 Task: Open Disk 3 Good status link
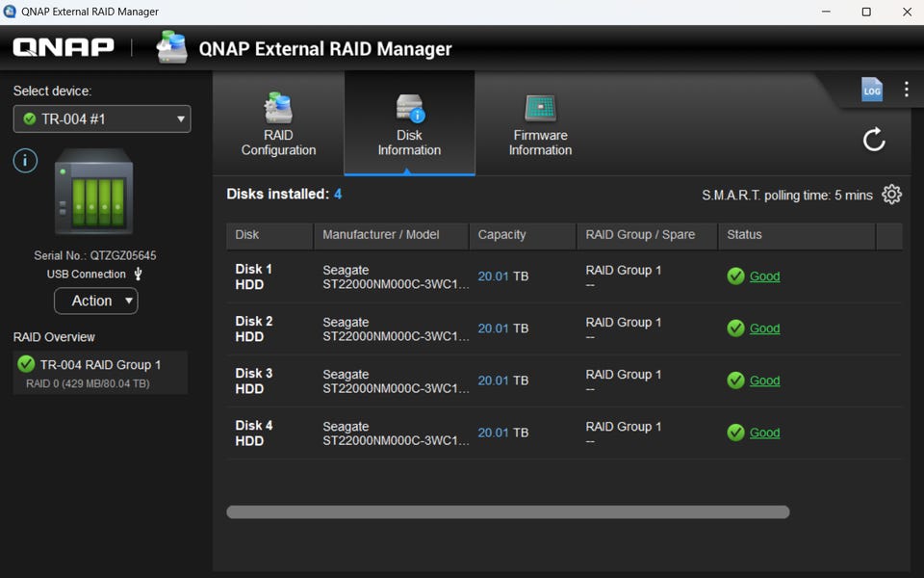coord(764,381)
